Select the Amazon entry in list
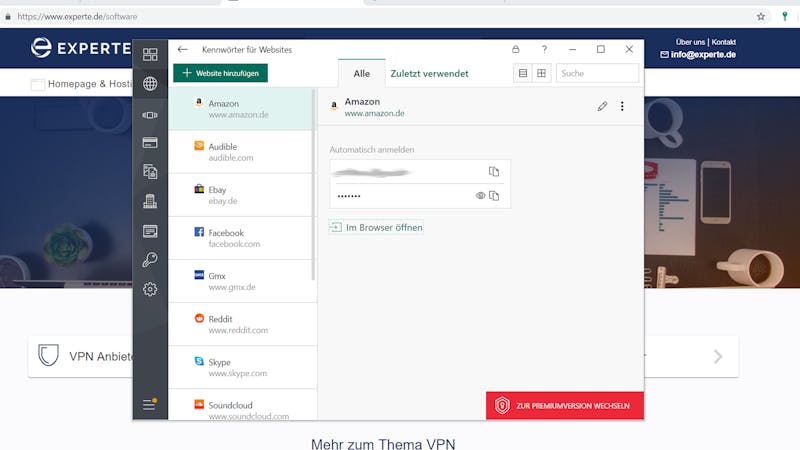Screen dimensions: 800x450 [241, 109]
